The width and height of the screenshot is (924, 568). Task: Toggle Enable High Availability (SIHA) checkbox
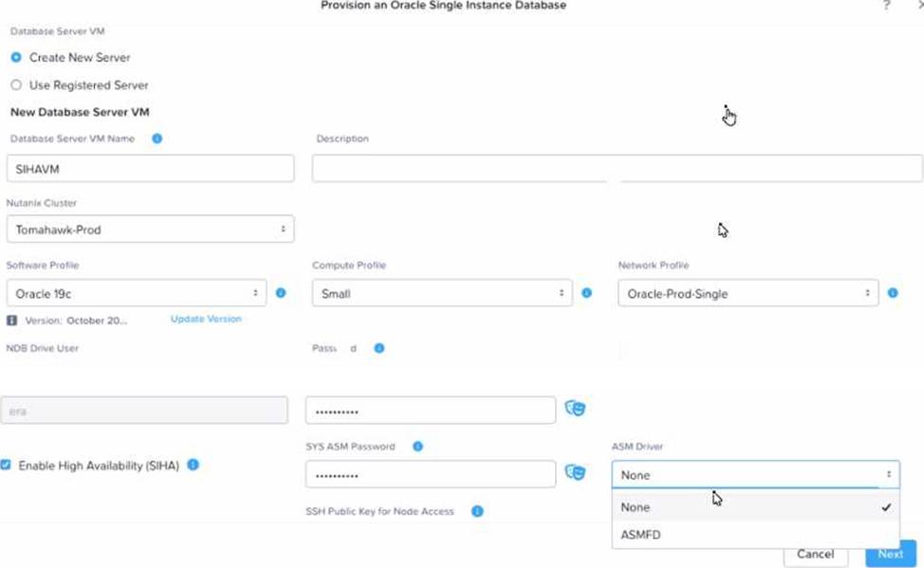(6, 465)
